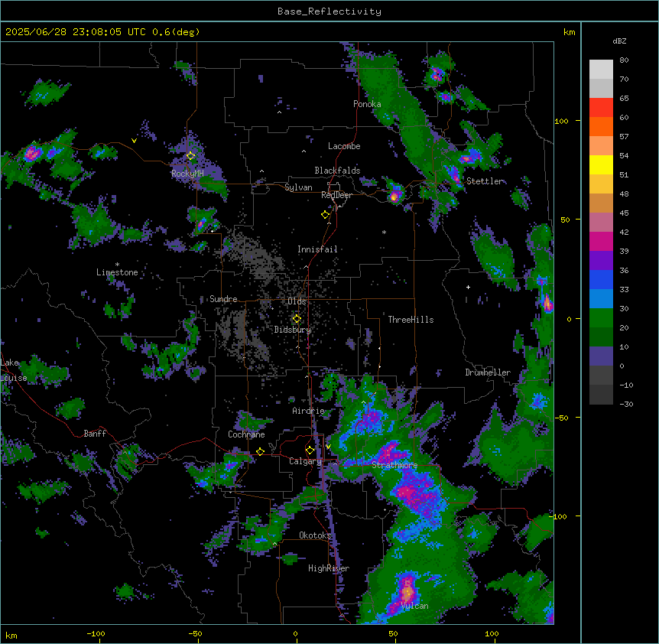The width and height of the screenshot is (659, 644).
Task: Select the yellow diamond marker above Didsbury
Action: pos(297,318)
